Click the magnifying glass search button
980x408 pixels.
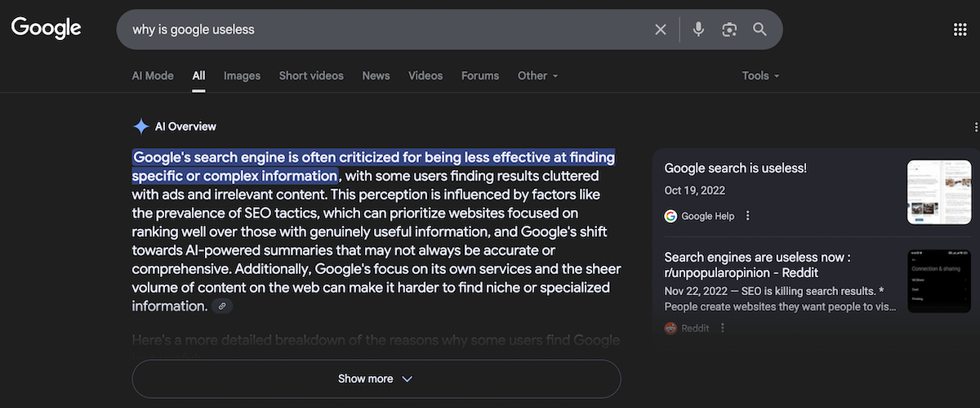click(x=760, y=29)
